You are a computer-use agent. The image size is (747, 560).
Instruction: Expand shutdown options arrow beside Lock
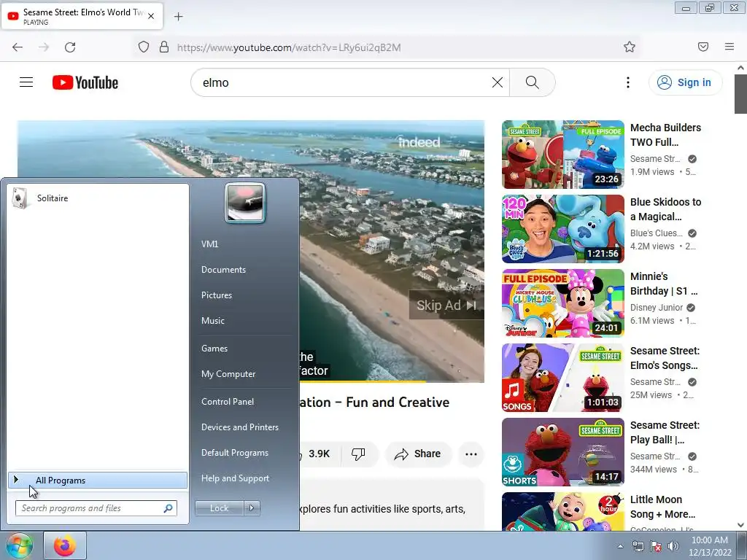tap(252, 508)
